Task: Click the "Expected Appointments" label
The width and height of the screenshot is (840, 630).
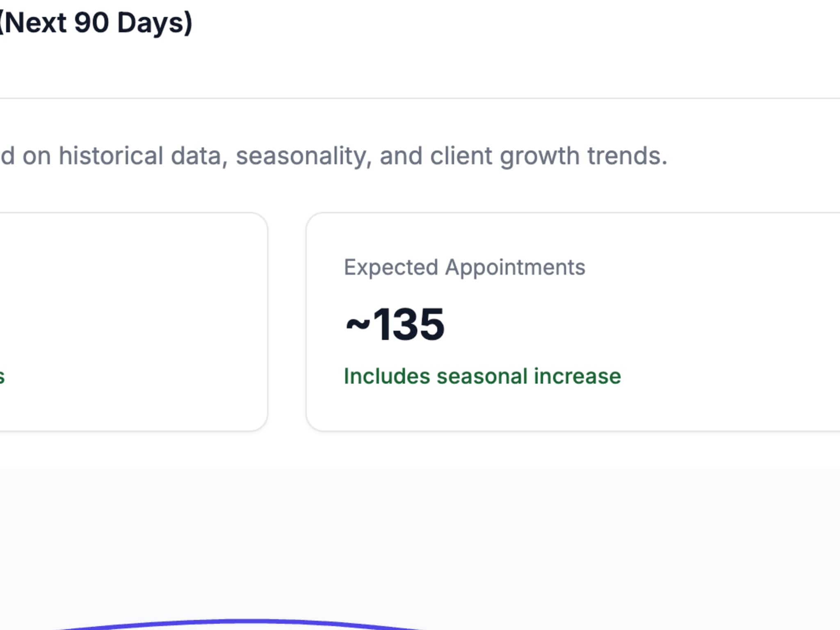Action: pyautogui.click(x=464, y=267)
